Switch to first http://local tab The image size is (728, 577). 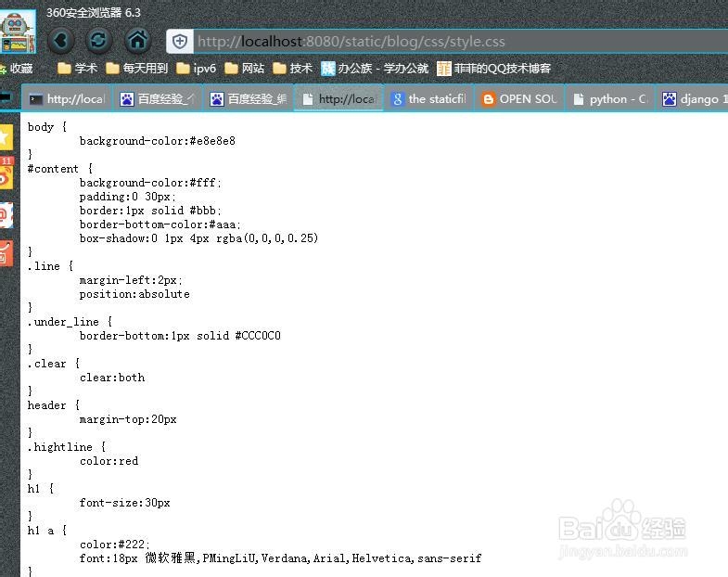[x=67, y=98]
